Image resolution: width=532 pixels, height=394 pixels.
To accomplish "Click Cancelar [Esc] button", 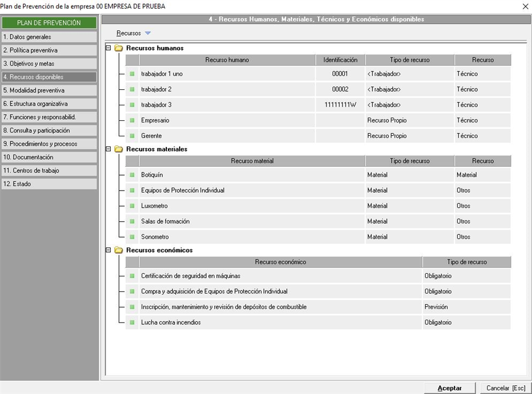I will (505, 388).
